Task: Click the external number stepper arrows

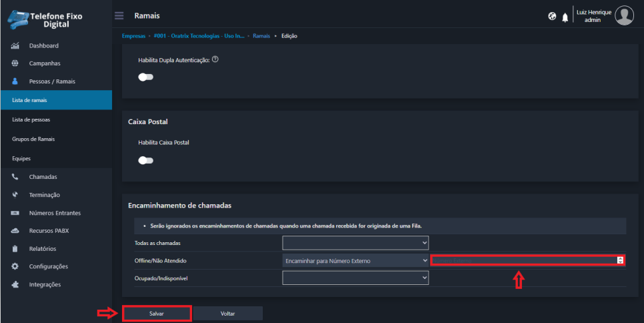Action: 620,260
